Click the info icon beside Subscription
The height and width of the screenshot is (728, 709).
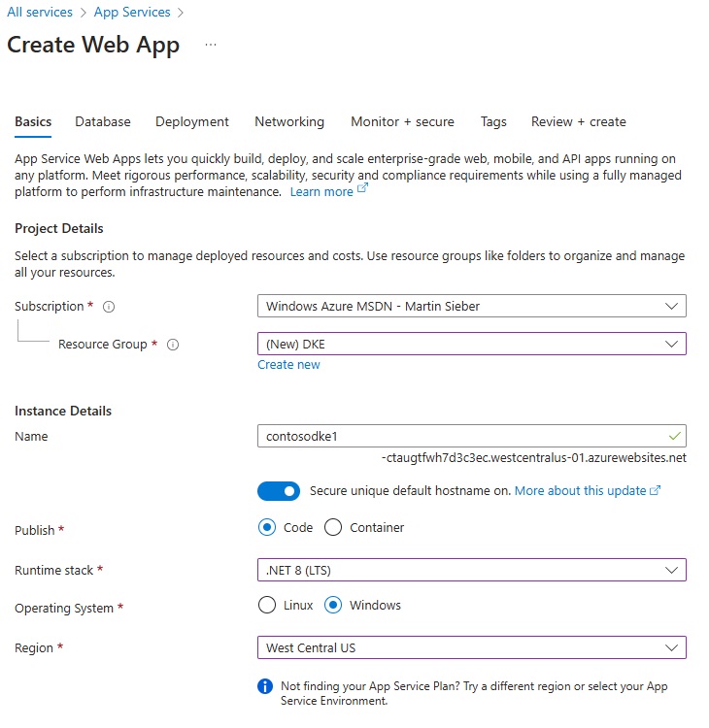tap(109, 307)
